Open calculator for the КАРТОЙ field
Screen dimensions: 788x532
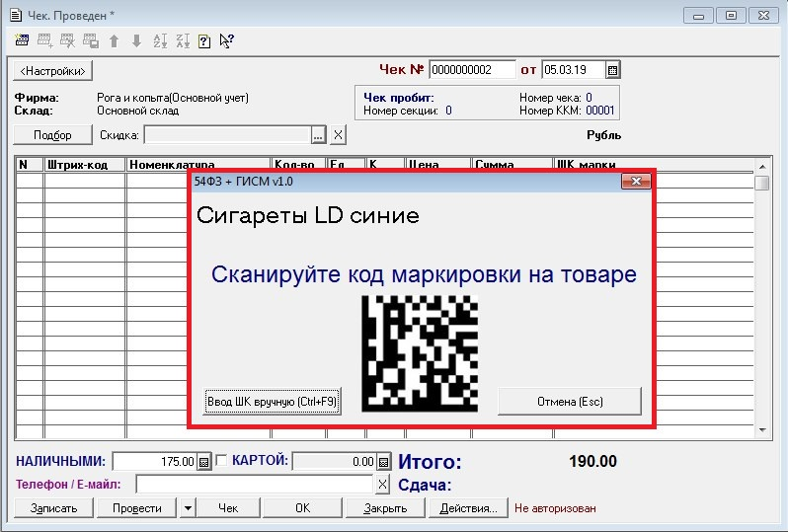pyautogui.click(x=383, y=462)
